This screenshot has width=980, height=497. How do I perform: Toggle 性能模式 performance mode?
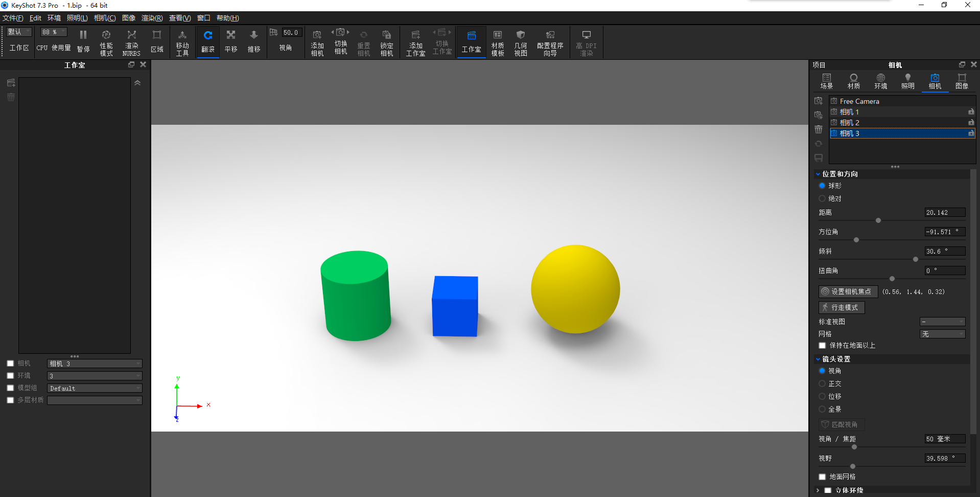pos(106,42)
